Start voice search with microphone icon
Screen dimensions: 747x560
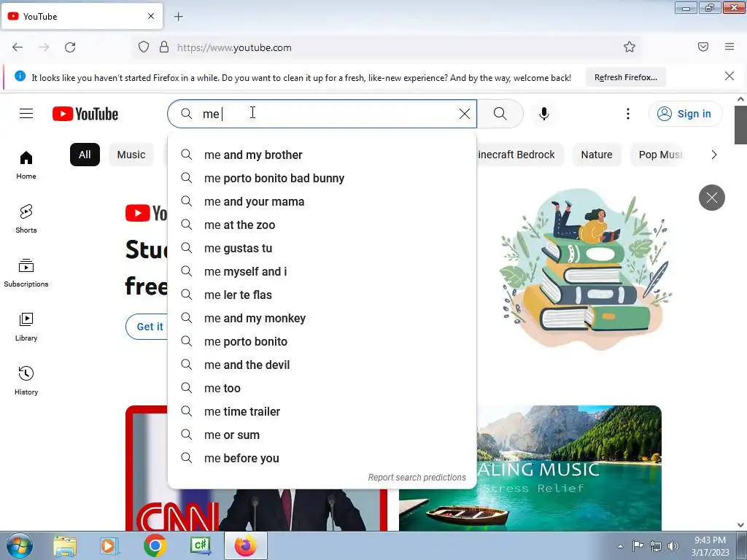[544, 114]
